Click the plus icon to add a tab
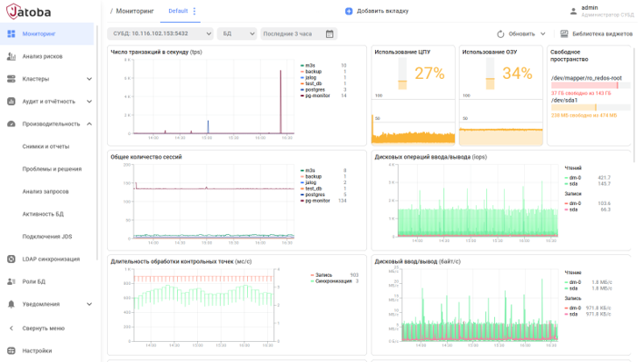 (349, 11)
